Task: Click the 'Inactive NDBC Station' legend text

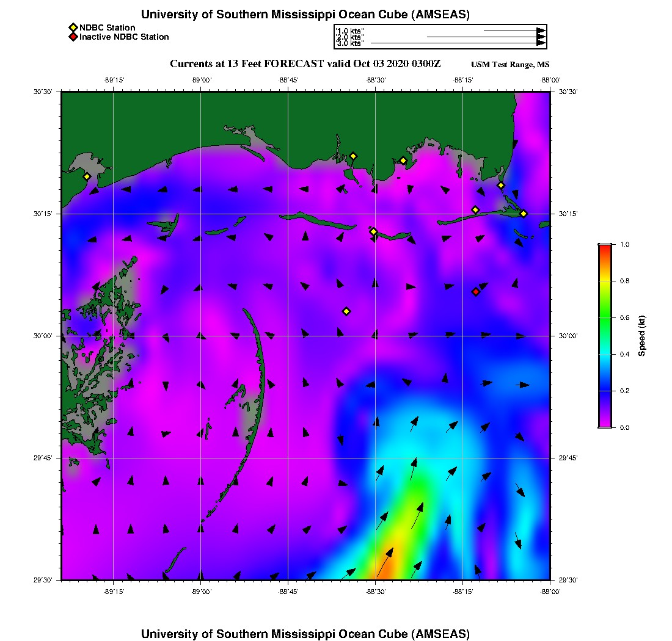Action: [x=124, y=37]
